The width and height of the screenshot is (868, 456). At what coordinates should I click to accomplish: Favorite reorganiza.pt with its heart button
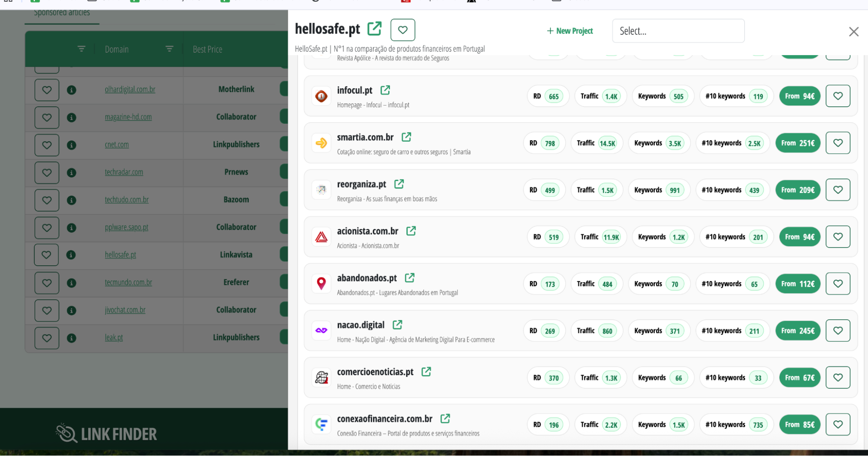point(838,190)
